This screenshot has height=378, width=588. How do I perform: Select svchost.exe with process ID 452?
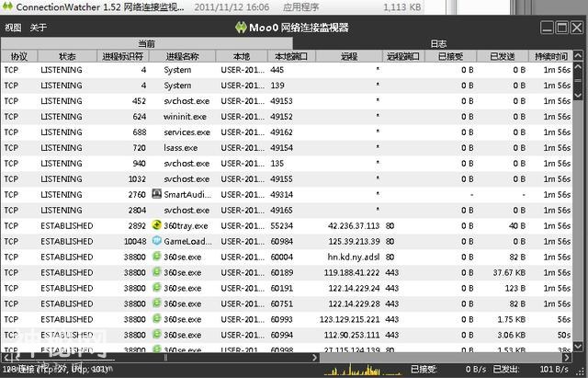point(287,101)
